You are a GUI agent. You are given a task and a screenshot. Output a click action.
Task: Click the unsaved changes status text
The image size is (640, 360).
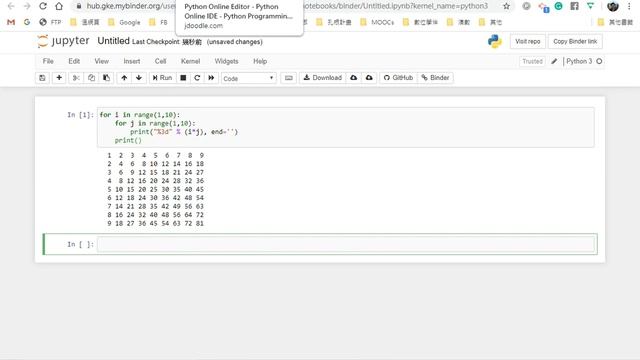235,42
